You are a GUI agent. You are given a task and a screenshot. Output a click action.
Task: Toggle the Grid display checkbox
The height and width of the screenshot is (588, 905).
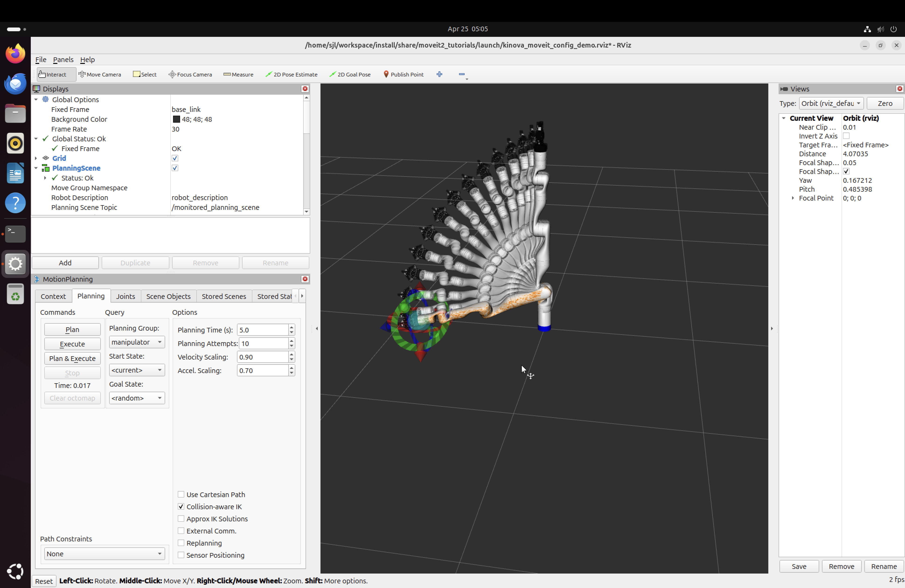175,158
